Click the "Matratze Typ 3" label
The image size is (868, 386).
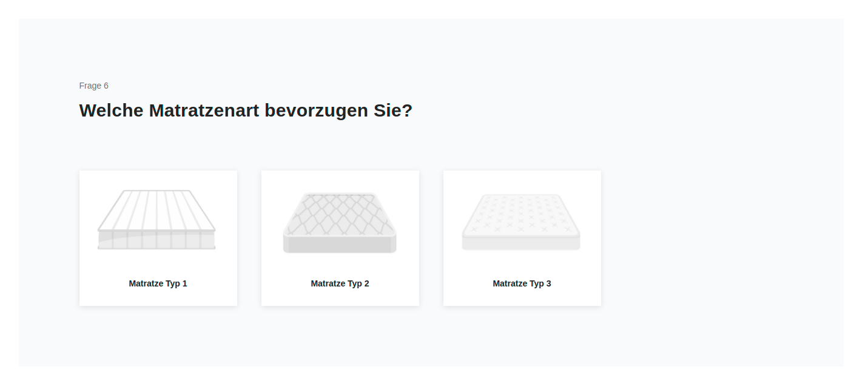(x=522, y=283)
